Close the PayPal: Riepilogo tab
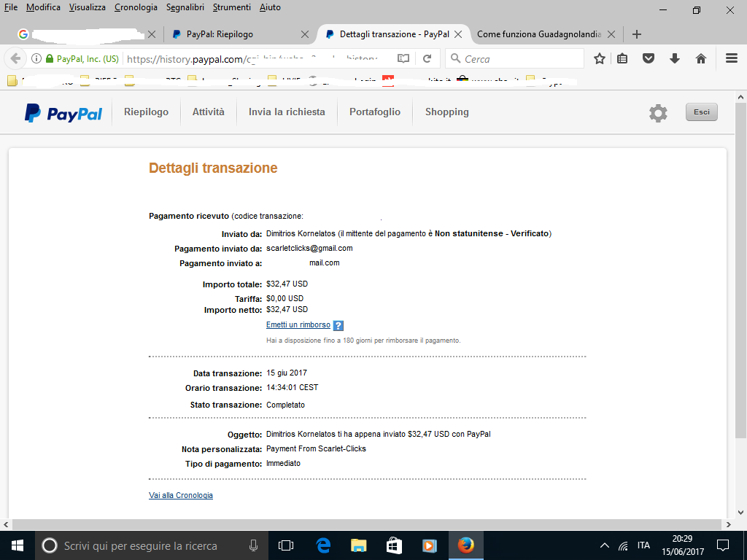 (305, 34)
